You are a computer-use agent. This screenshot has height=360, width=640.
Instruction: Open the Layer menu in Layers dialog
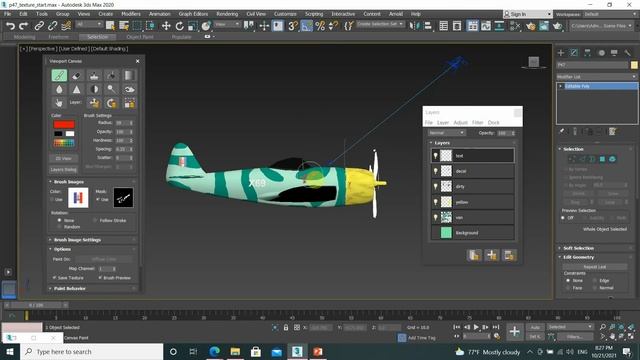click(443, 122)
